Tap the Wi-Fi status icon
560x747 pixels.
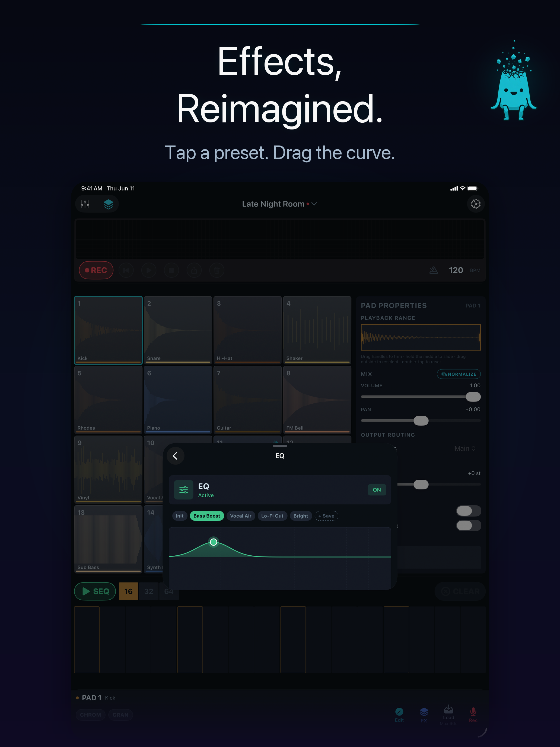463,188
